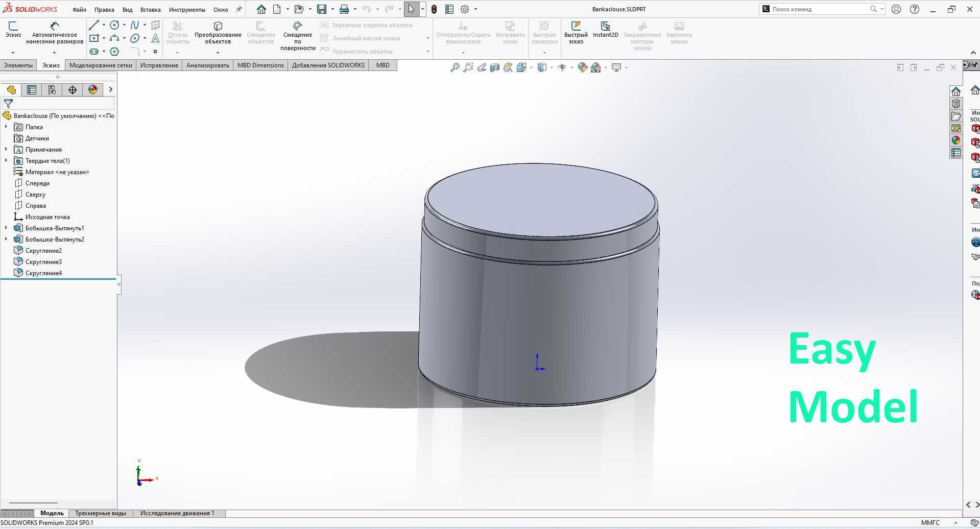980x529 pixels.
Task: Select the Straight Slot sketch tool
Action: pos(94,52)
